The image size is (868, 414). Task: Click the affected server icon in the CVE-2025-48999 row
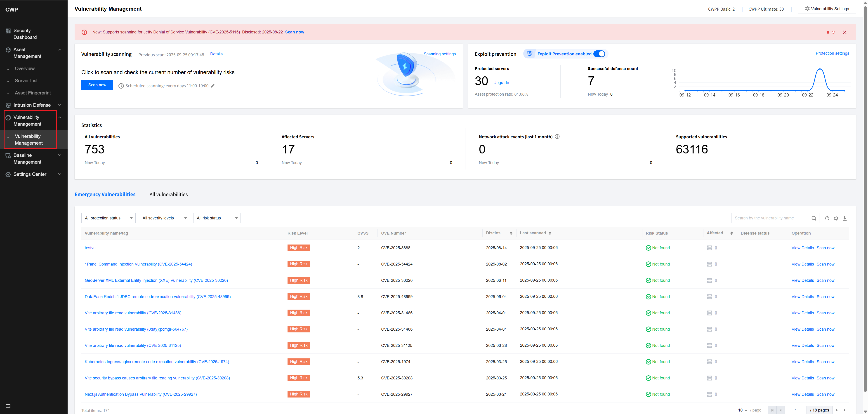click(709, 297)
